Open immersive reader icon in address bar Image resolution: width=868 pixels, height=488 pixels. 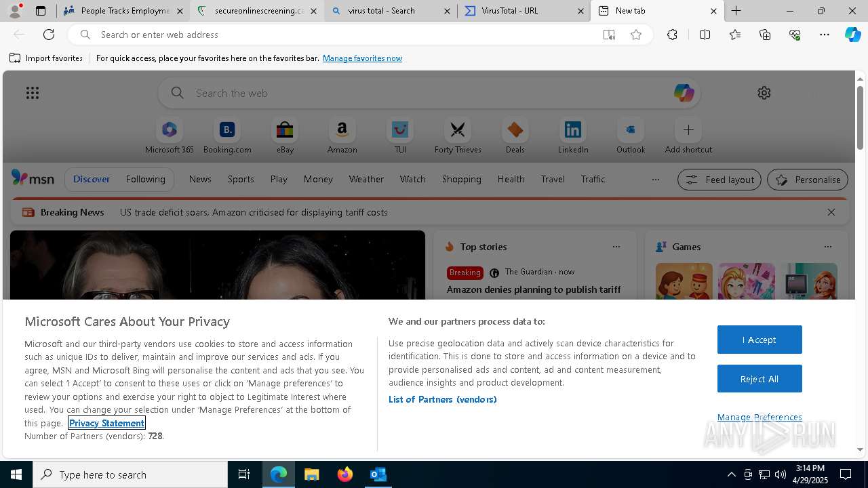tap(609, 35)
